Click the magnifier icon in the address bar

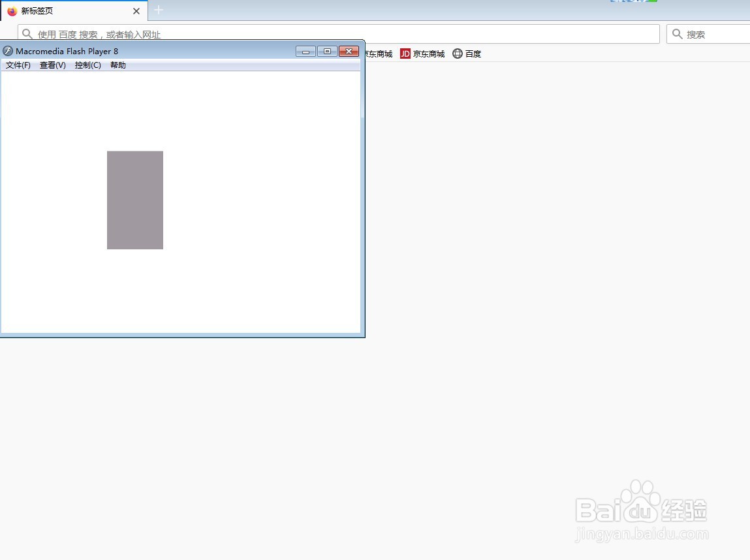(27, 34)
